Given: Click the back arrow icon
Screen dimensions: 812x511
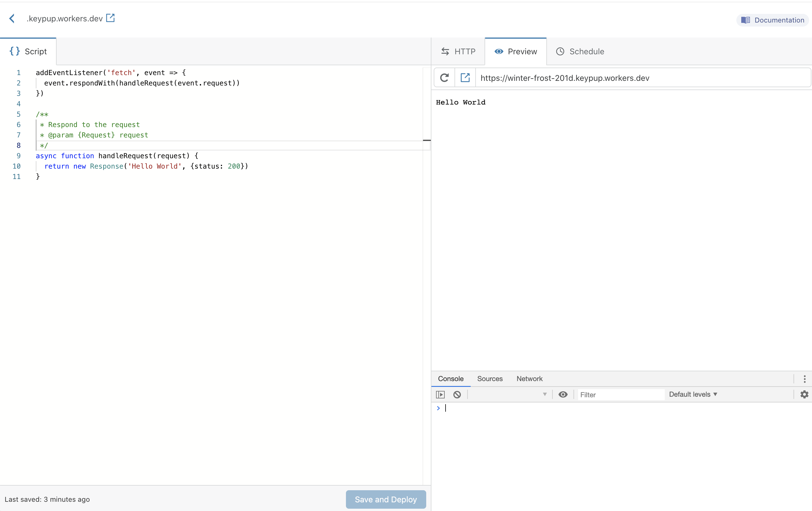Looking at the screenshot, I should [12, 18].
